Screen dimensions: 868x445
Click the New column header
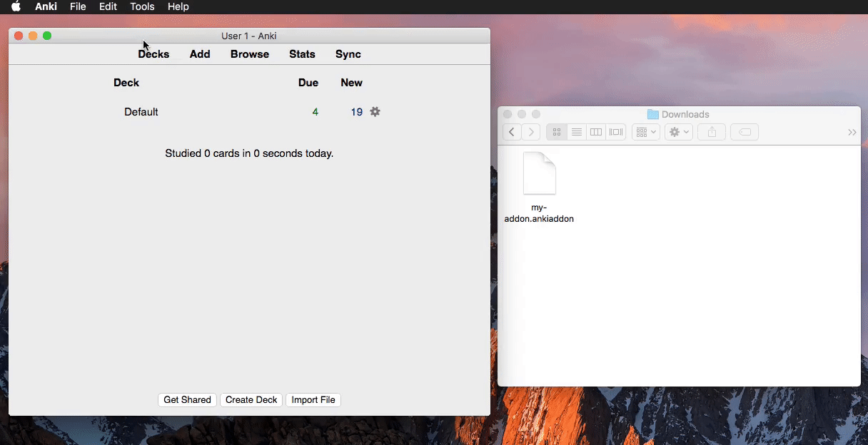[351, 83]
